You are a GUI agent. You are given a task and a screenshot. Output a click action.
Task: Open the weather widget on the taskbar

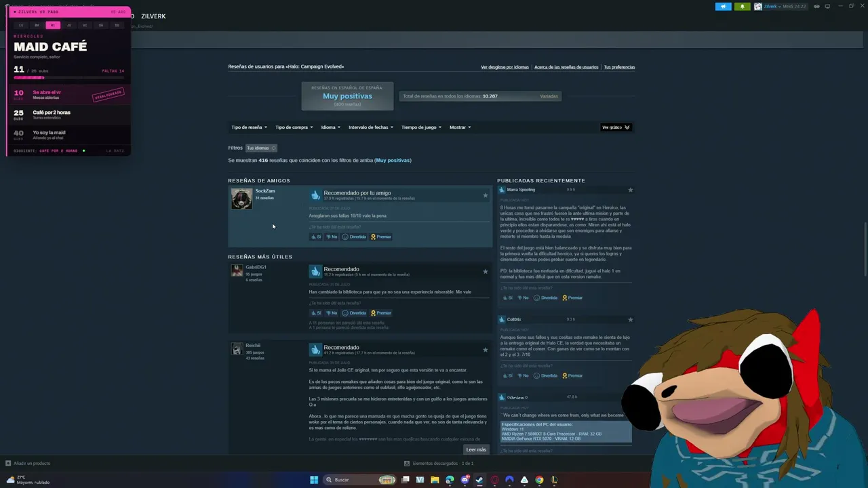coord(28,480)
